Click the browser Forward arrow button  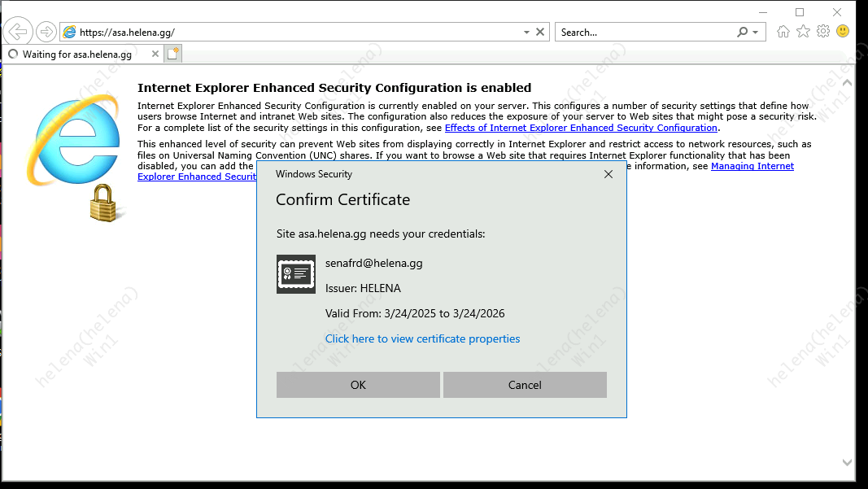click(46, 32)
